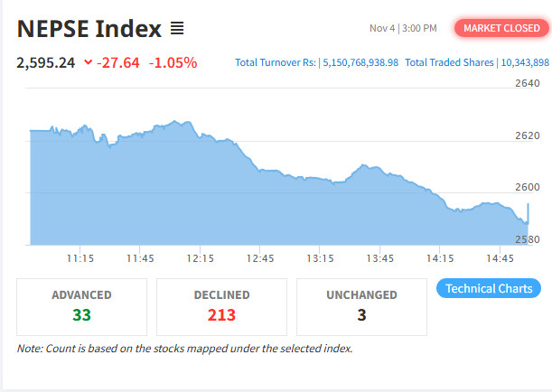Open the index list menu beside NEPSE Index

177,29
